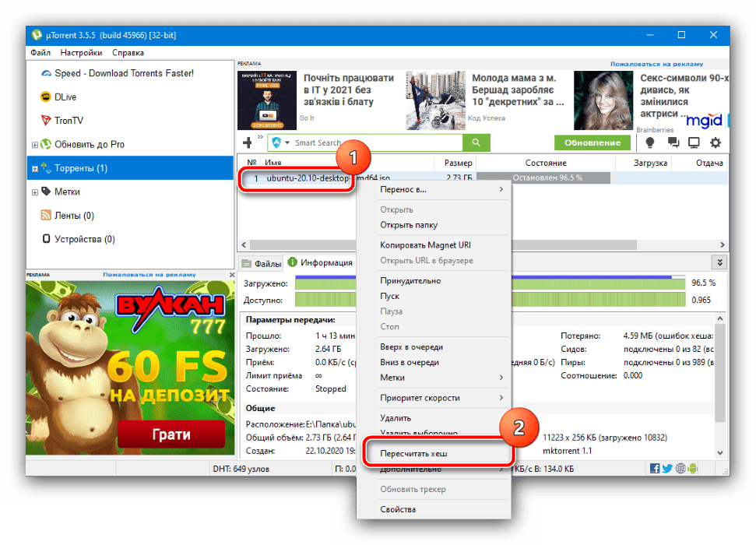
Task: Open the IT 2021 ad thumbnail
Action: 267,100
